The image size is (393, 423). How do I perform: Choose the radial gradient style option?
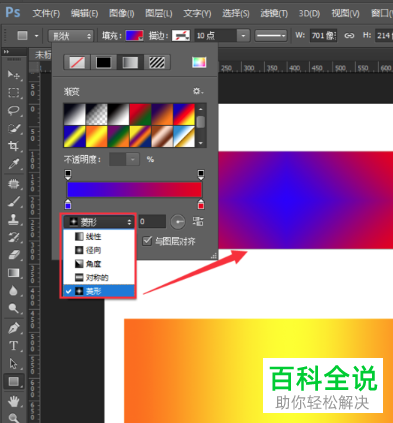pos(99,250)
